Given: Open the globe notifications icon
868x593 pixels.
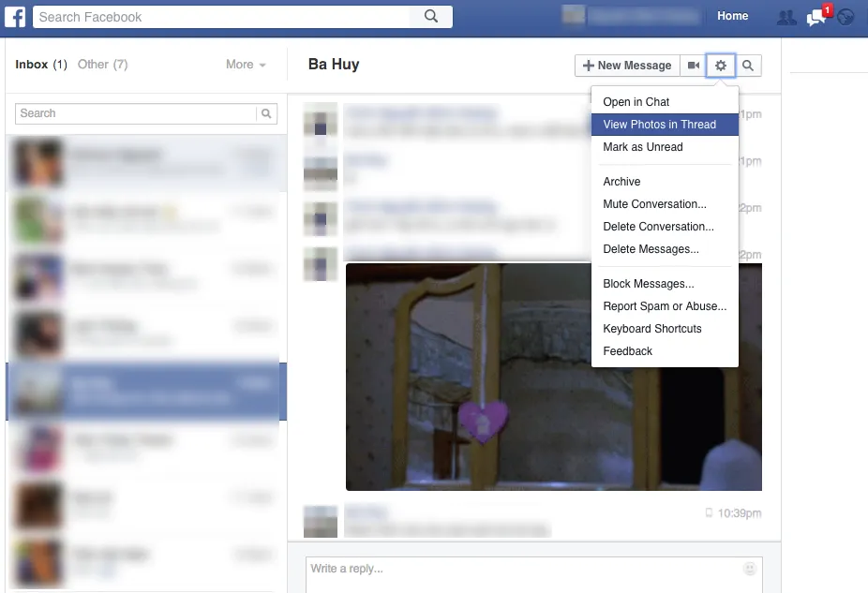Looking at the screenshot, I should pyautogui.click(x=846, y=17).
